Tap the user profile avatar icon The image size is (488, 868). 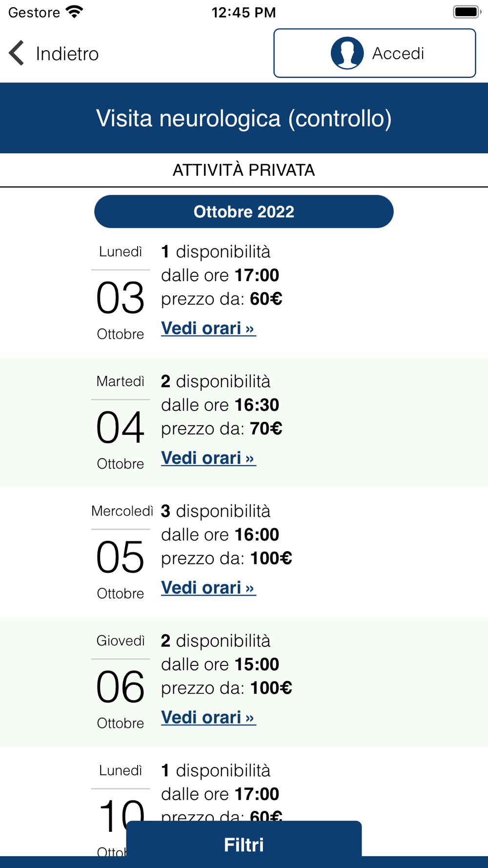[x=347, y=53]
